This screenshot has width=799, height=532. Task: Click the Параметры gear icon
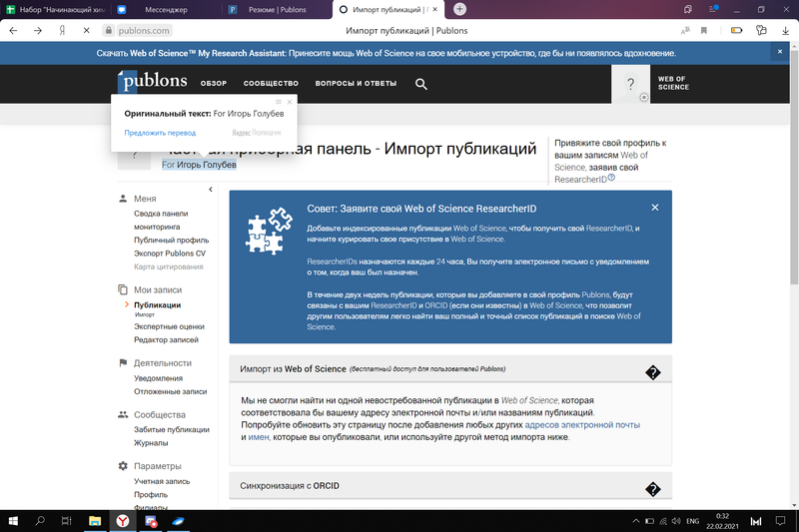(123, 466)
